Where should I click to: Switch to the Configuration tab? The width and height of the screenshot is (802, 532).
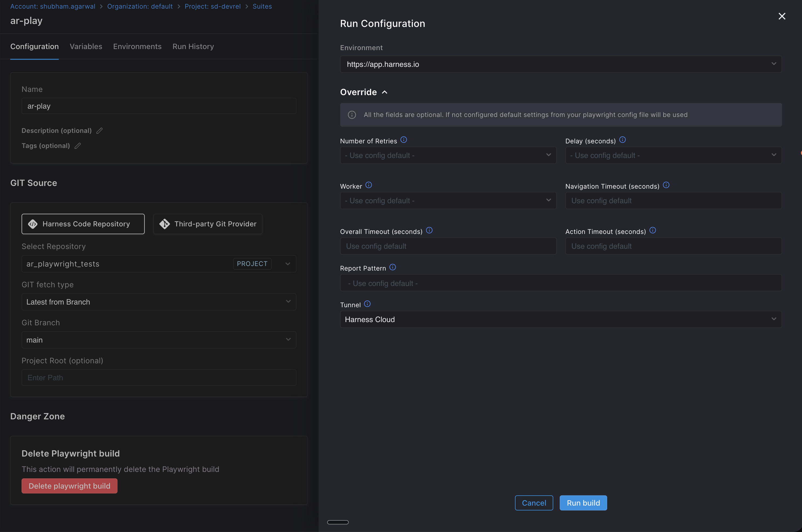pos(34,46)
